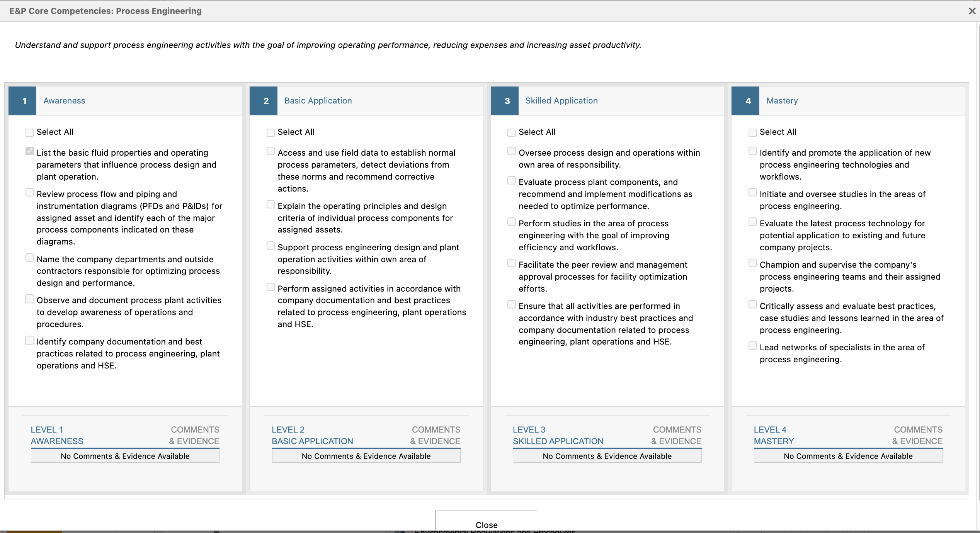This screenshot has height=533, width=980.
Task: Tick 'Ensure that all activities are performed' checkbox
Action: 512,304
